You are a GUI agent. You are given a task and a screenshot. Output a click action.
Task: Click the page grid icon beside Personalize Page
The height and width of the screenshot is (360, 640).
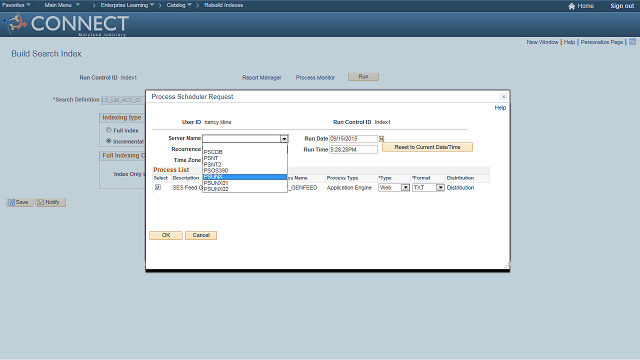coord(632,42)
